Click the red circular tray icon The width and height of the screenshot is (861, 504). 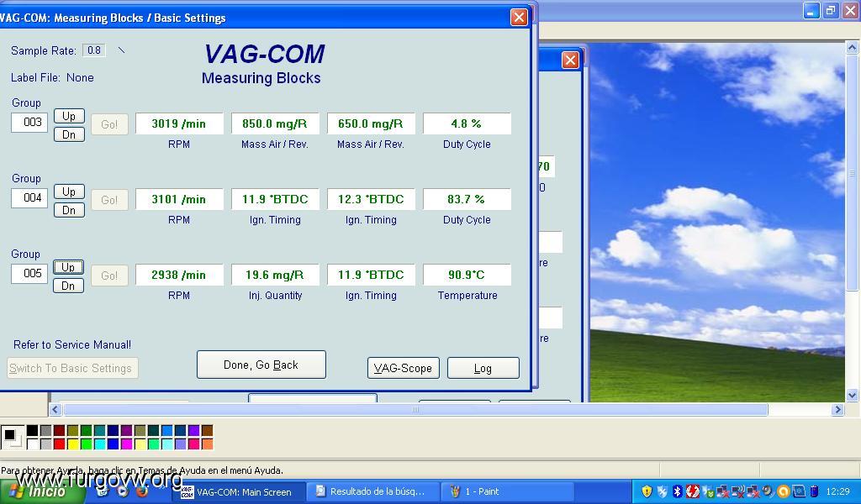pyautogui.click(x=693, y=491)
